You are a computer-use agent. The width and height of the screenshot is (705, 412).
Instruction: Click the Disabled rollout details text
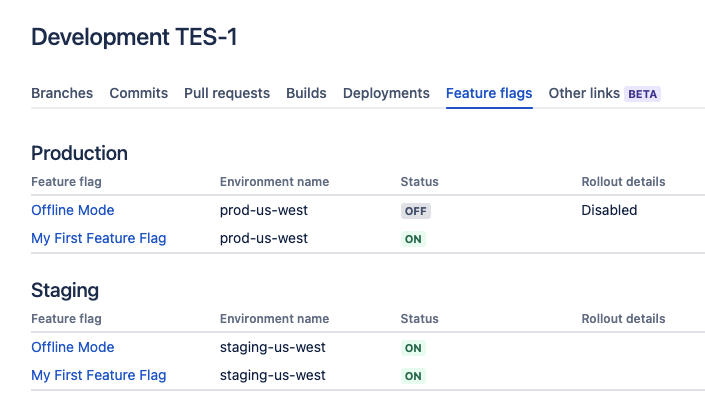point(609,210)
